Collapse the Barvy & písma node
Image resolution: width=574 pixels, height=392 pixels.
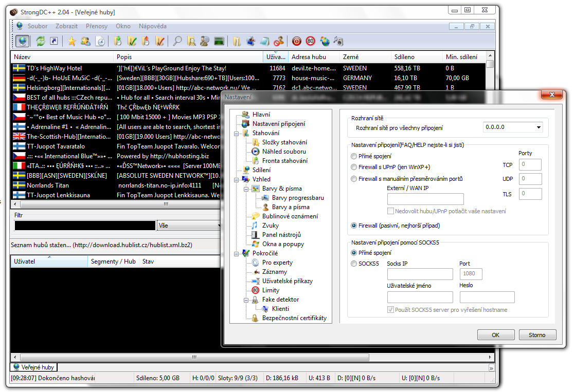pyautogui.click(x=246, y=189)
